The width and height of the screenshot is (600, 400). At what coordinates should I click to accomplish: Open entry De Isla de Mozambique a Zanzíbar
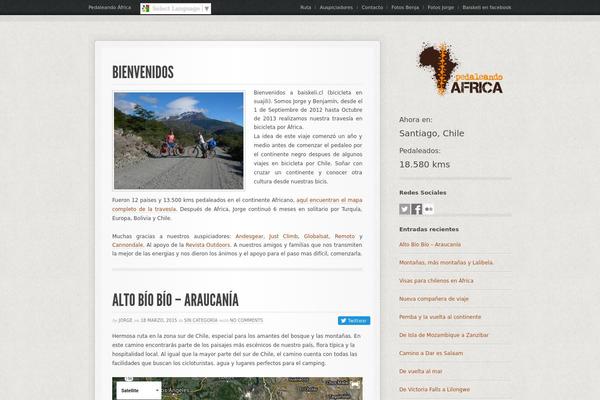(x=443, y=335)
